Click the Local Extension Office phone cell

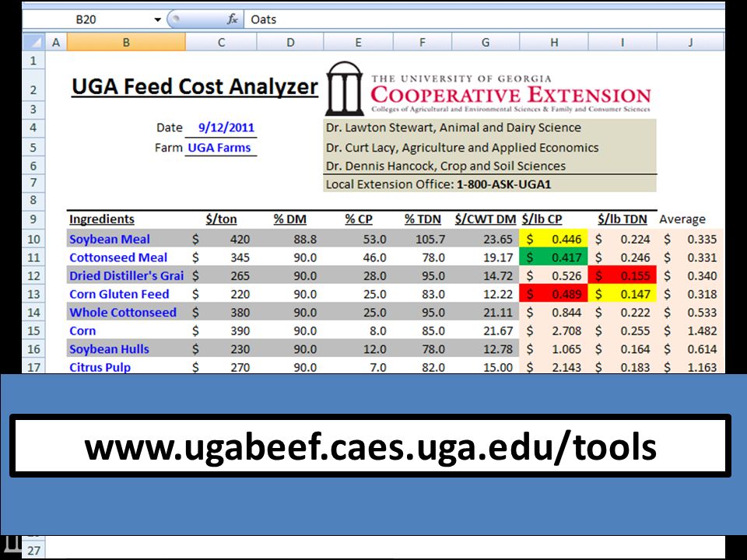pos(489,184)
